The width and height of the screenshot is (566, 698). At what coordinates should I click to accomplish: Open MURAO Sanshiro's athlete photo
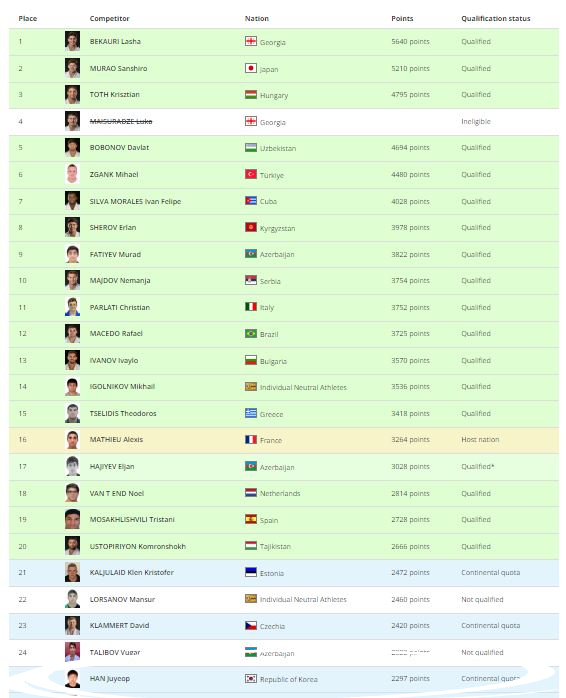click(x=72, y=68)
